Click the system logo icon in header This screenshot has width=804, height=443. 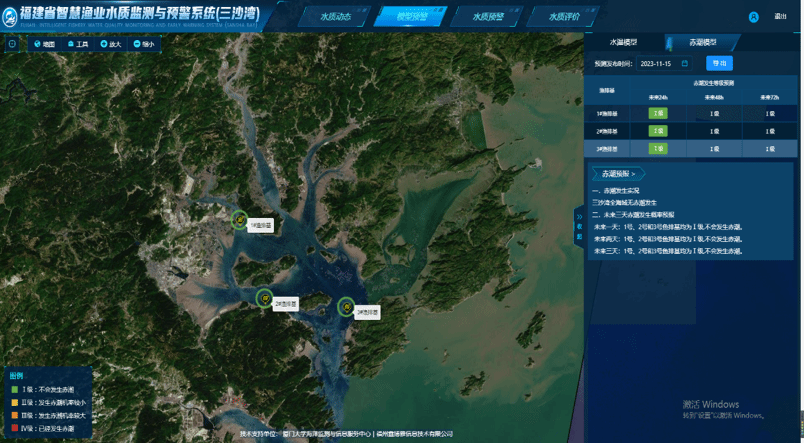click(10, 14)
